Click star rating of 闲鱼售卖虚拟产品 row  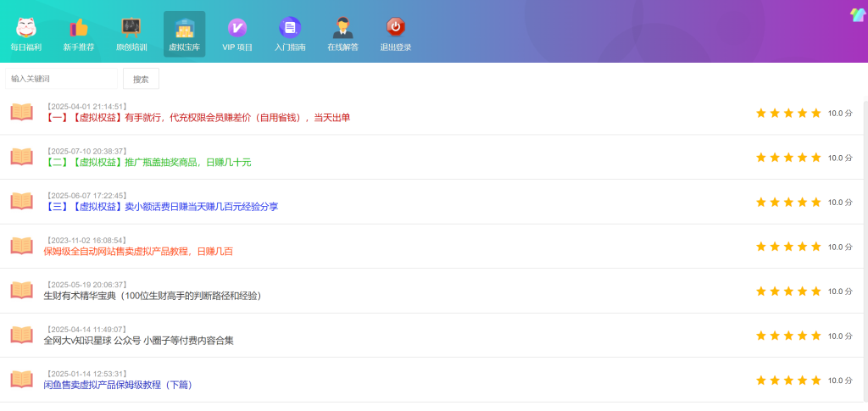[788, 380]
